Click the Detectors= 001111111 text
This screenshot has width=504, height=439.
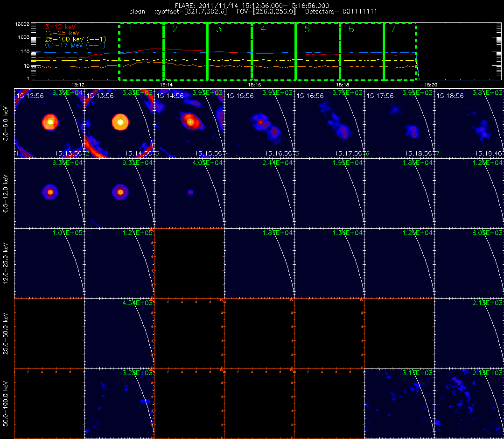[341, 12]
